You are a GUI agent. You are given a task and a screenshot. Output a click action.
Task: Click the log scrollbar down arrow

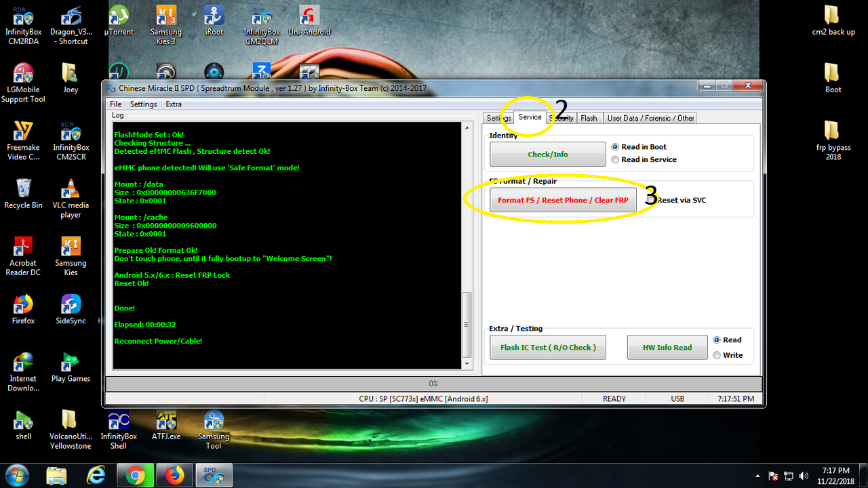[x=467, y=363]
